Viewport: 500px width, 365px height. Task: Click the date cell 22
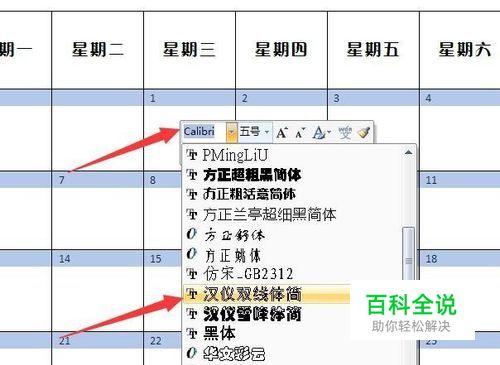163,341
